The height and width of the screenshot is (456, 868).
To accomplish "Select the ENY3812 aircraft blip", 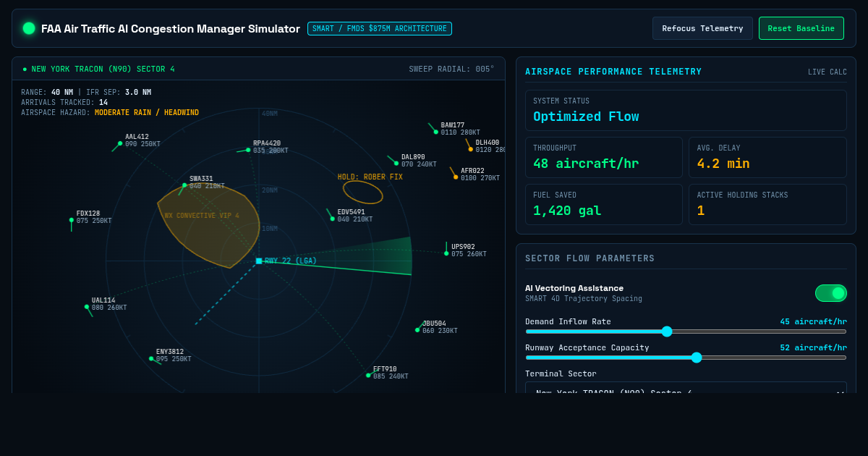I will 151,358.
